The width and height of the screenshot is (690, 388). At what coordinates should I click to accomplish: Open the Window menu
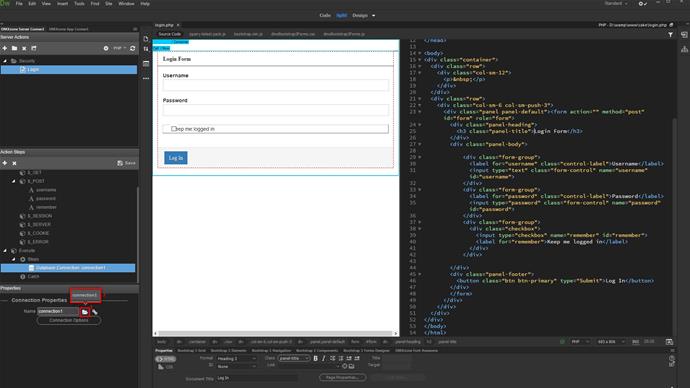click(x=126, y=4)
